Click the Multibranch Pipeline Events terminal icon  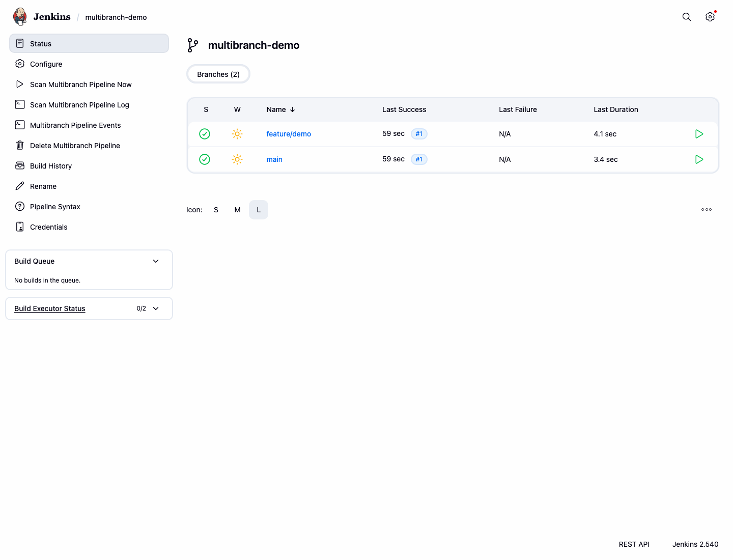pyautogui.click(x=20, y=125)
